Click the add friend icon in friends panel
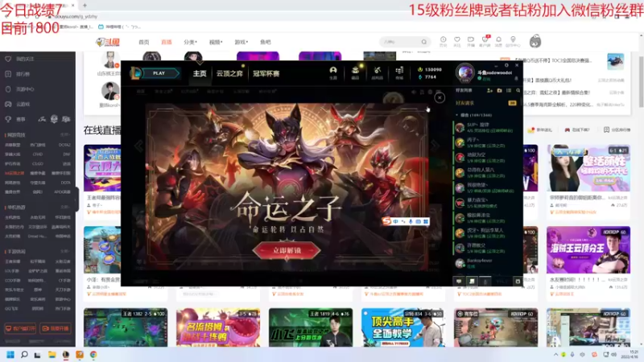The width and height of the screenshot is (644, 362). point(489,90)
